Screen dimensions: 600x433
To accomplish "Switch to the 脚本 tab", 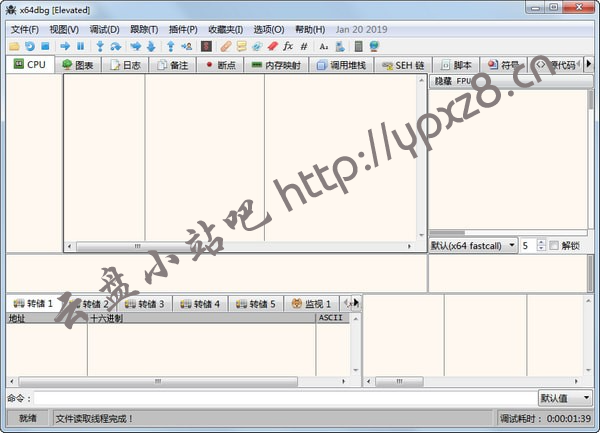I will pos(456,65).
